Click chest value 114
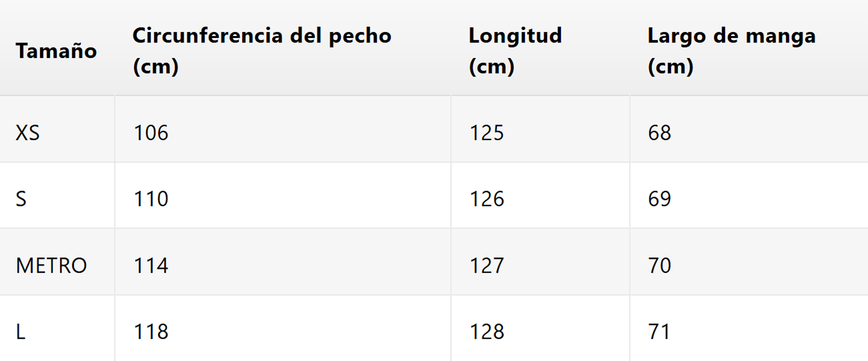868x361 pixels. [151, 265]
